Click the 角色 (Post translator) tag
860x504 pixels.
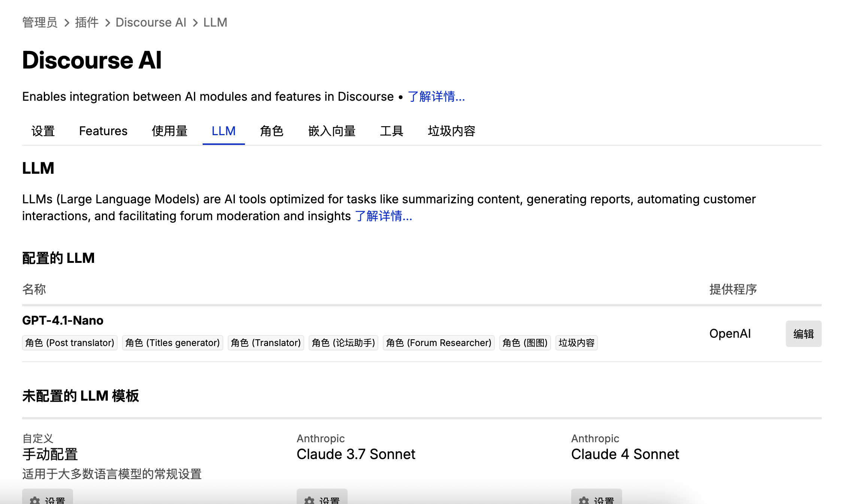click(70, 343)
